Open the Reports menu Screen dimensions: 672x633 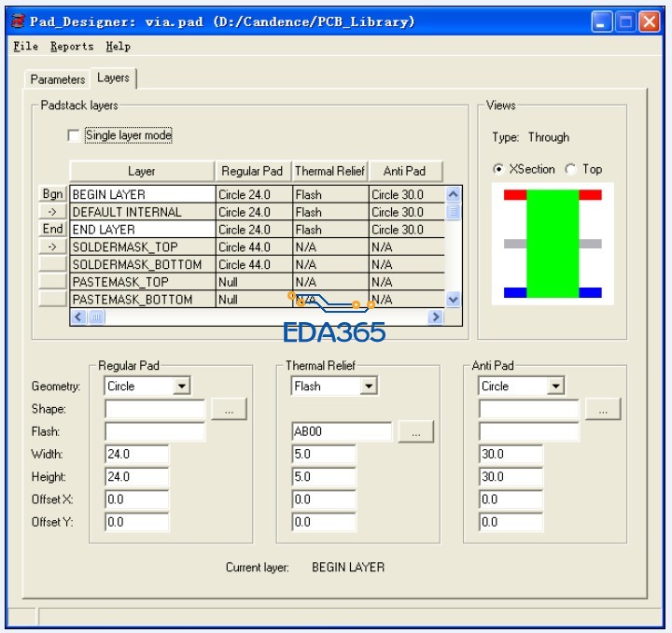point(72,47)
